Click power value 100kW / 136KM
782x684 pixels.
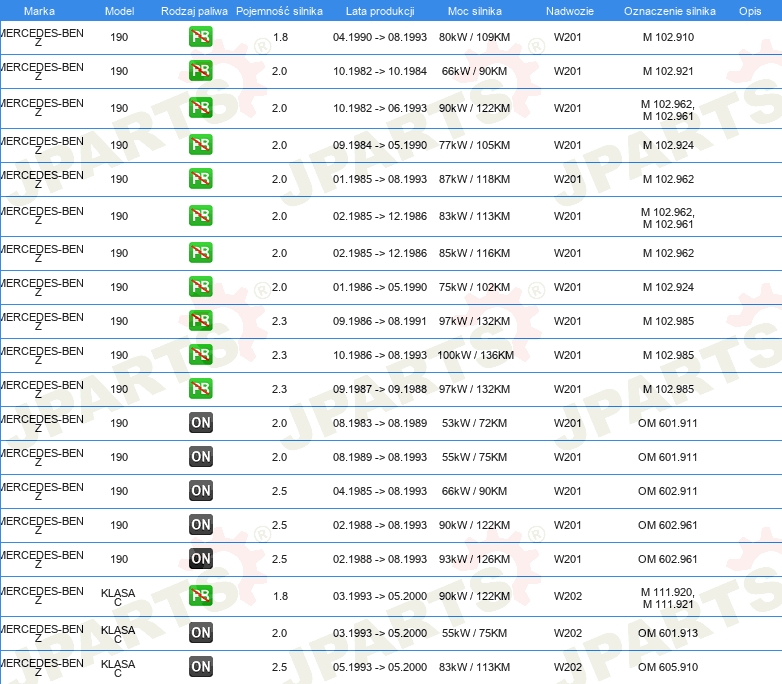(x=475, y=355)
